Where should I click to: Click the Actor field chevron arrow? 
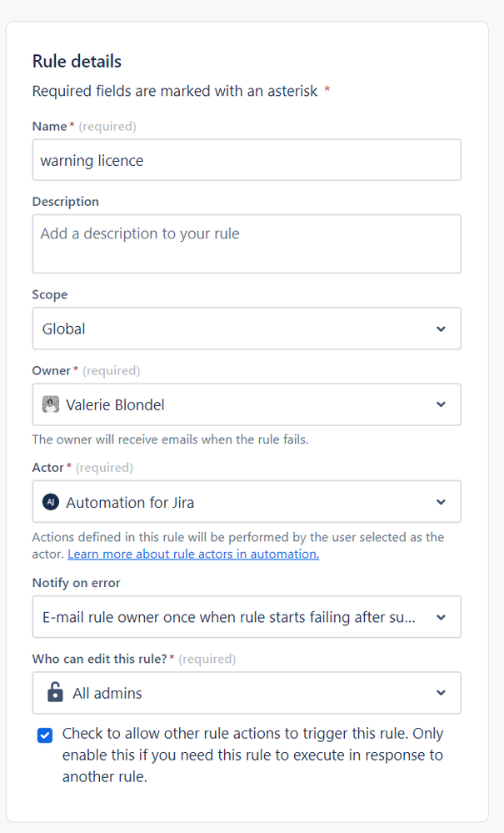[441, 502]
